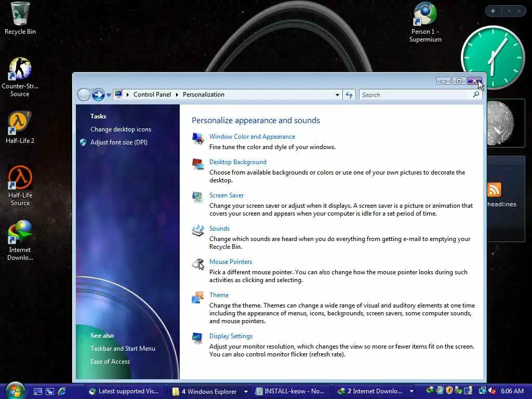Click Personalization breadcrumb in address bar
The width and height of the screenshot is (532, 399).
[204, 95]
